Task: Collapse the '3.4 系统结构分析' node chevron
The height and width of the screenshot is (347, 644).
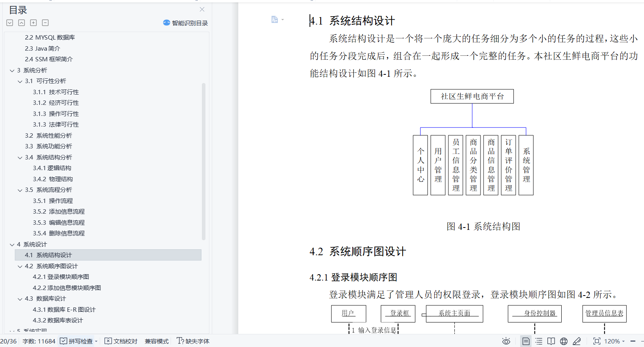Action: 20,157
